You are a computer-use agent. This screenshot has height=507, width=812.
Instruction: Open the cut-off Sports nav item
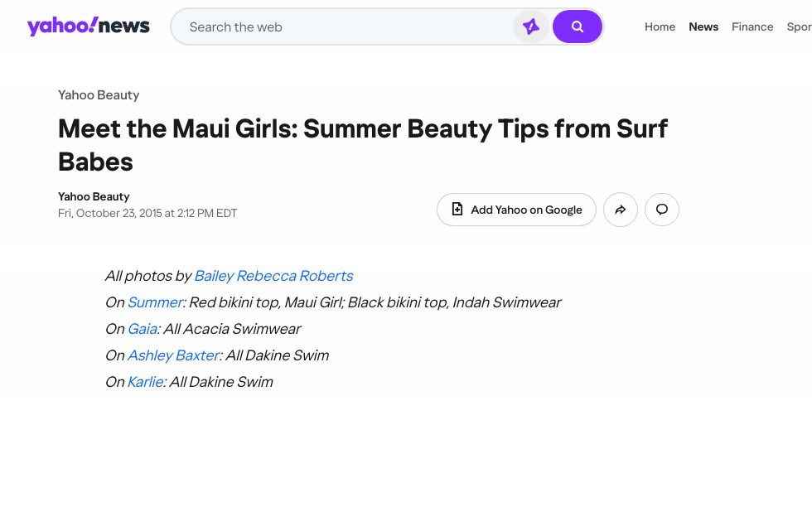[x=799, y=27]
